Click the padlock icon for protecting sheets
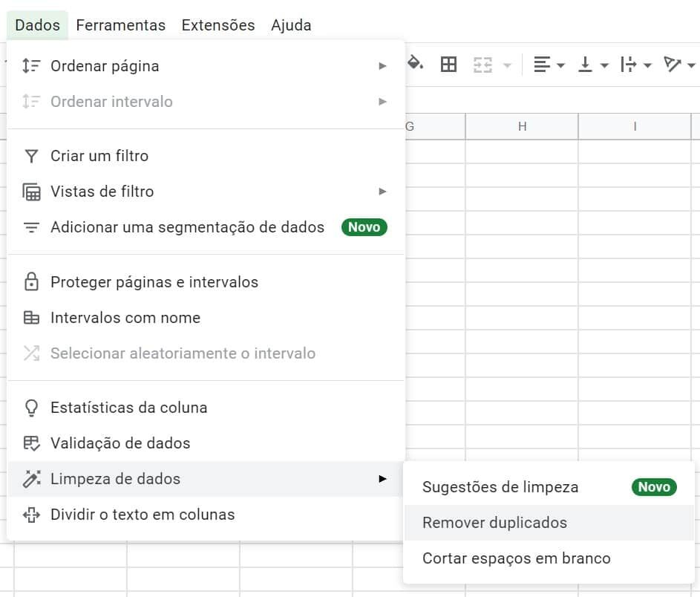The width and height of the screenshot is (700, 597). click(31, 281)
